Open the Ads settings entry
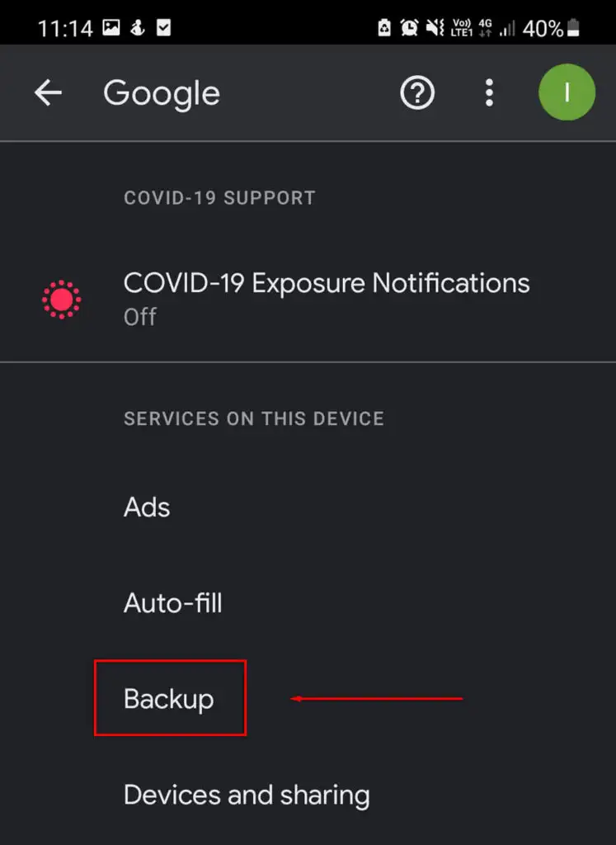Viewport: 616px width, 845px height. 308,507
